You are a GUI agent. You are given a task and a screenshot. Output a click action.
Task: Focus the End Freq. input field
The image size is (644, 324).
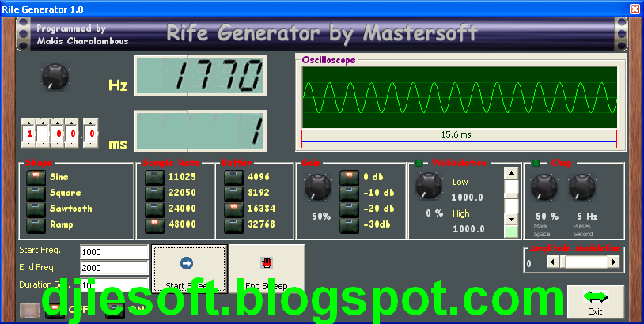tap(114, 268)
